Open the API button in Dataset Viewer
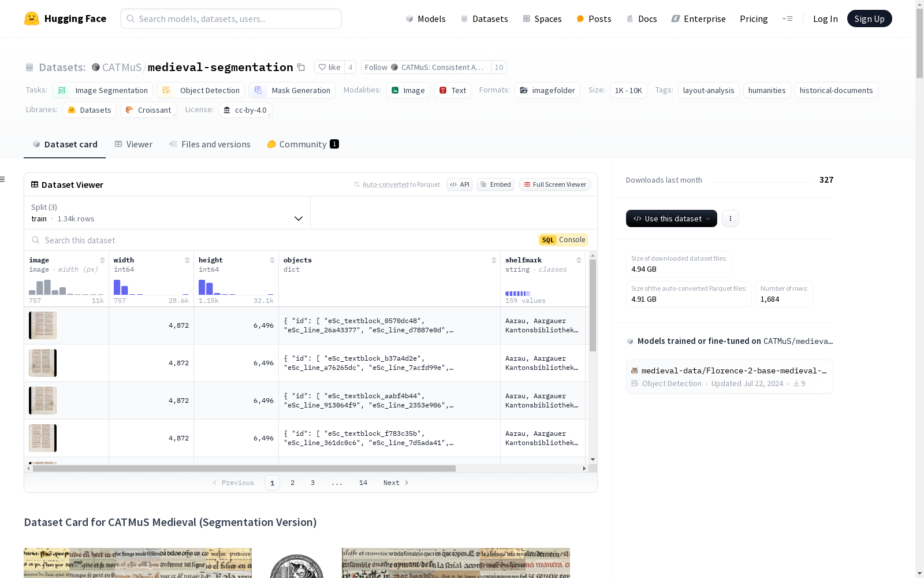Screen dimensions: 924x578 pos(460,184)
